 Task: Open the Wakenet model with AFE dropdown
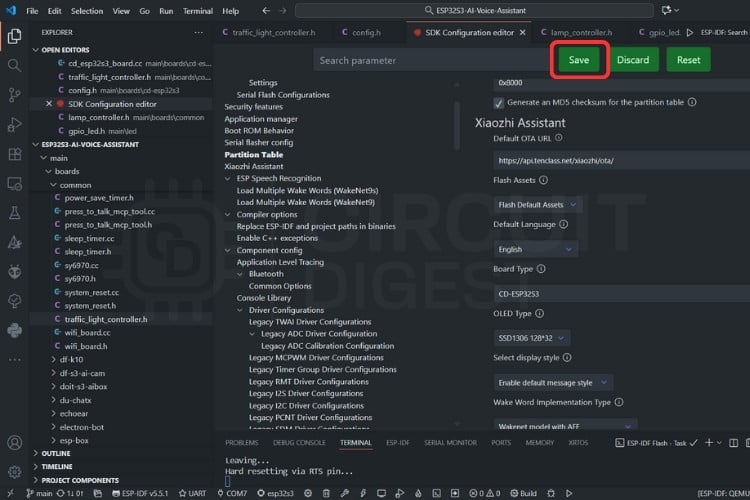tap(565, 426)
